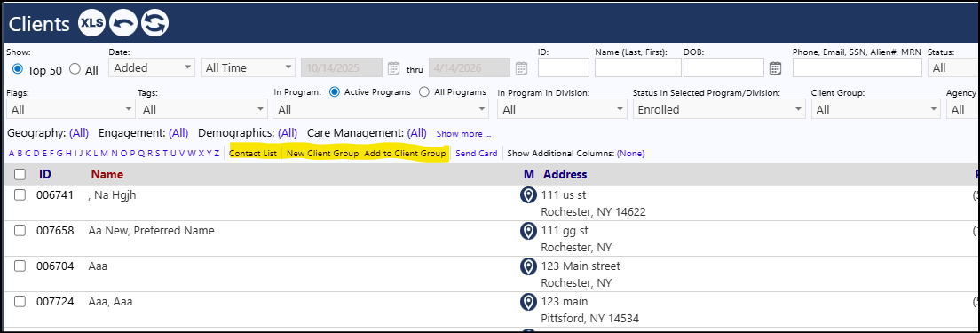Click in the ID input field
Viewport: 980px width, 333px height.
563,67
